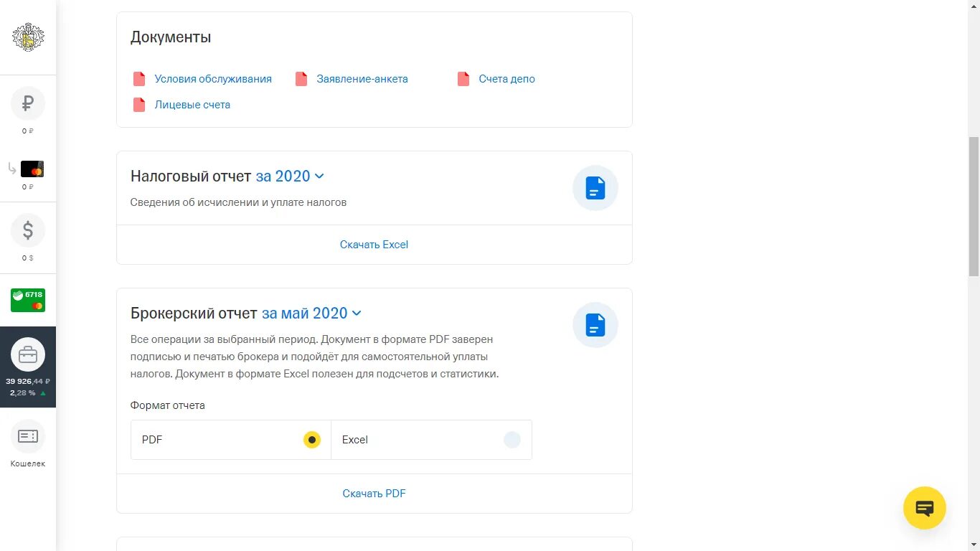Open the Кошелек wallet icon

point(28,436)
